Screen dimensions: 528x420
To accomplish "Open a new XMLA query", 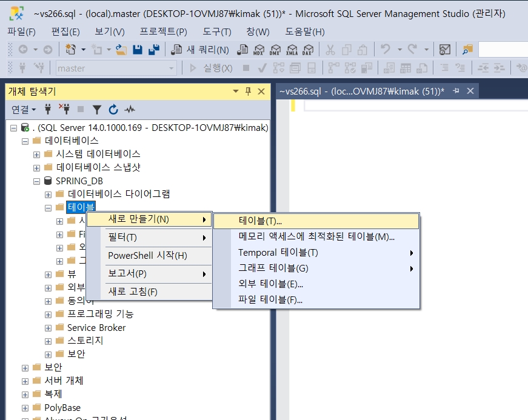I will point(292,50).
